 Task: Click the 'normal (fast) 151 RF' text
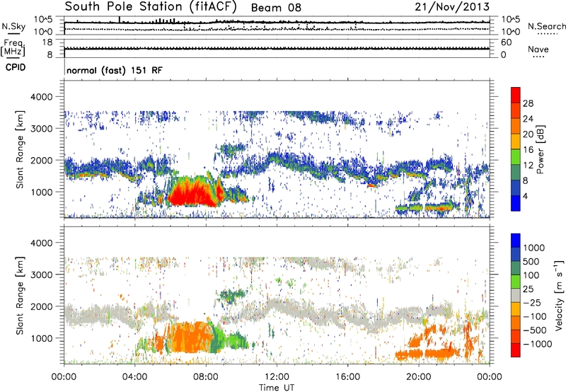115,70
